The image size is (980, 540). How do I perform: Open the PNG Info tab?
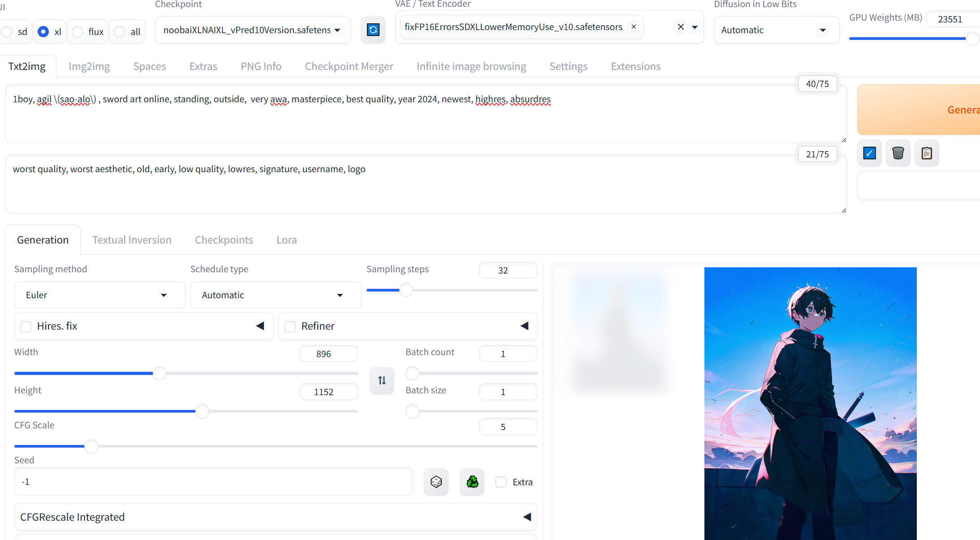point(261,66)
